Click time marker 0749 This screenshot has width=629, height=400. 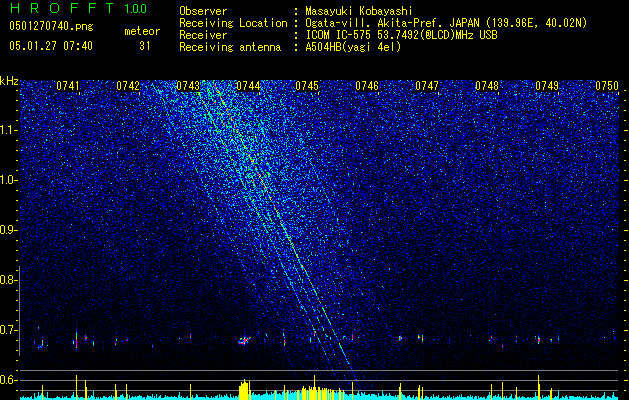pyautogui.click(x=547, y=86)
